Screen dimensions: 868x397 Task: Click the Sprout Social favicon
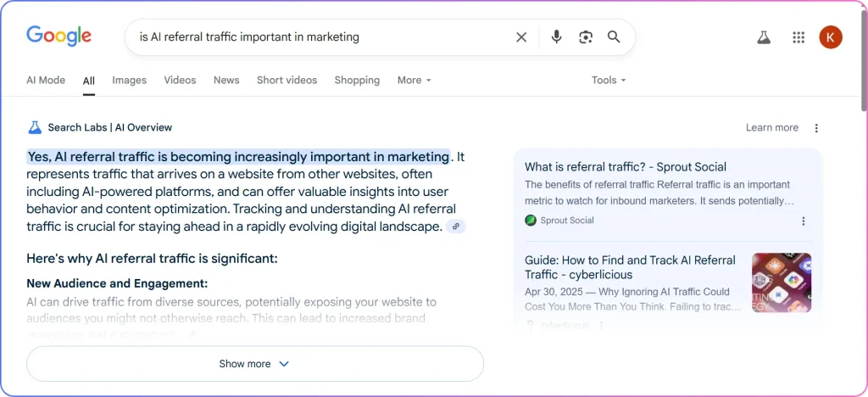click(531, 221)
